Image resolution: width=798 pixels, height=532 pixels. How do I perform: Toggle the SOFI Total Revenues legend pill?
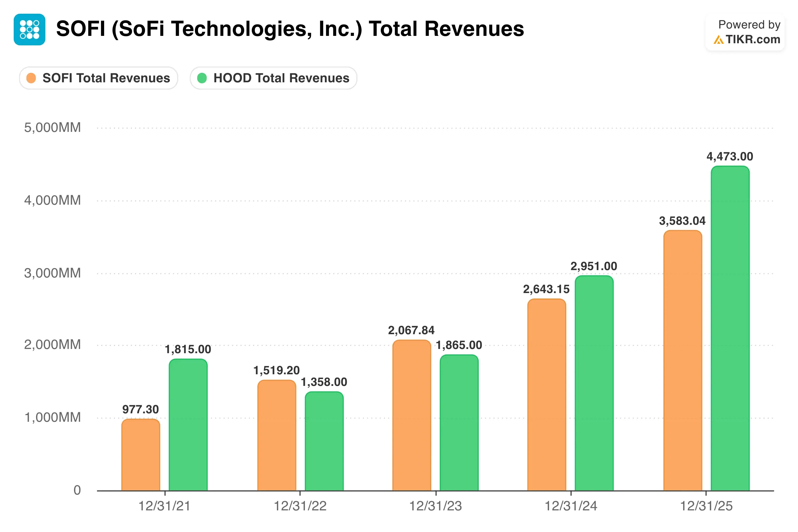(99, 78)
